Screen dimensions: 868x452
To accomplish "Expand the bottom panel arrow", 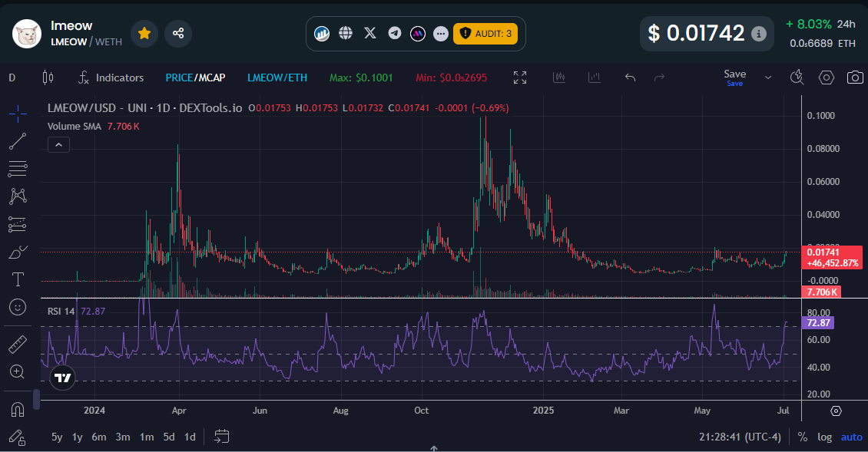I will [x=434, y=448].
